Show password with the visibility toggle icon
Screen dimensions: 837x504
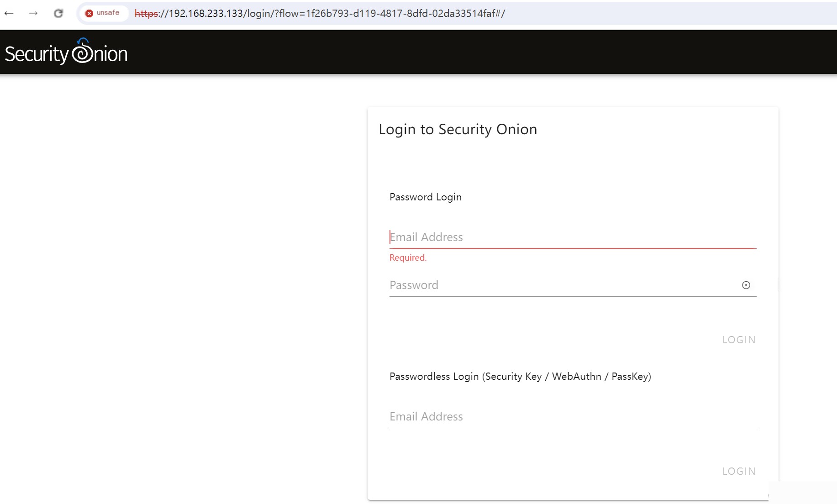(x=746, y=285)
